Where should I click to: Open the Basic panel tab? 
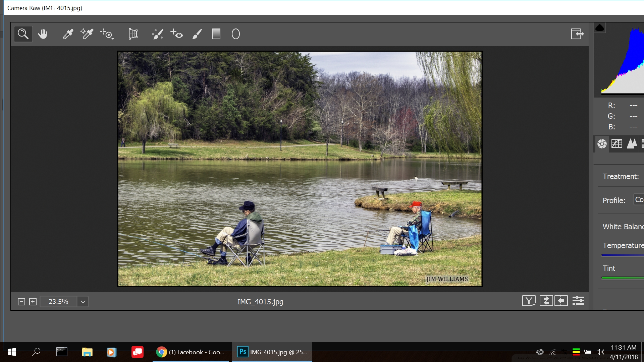point(602,144)
